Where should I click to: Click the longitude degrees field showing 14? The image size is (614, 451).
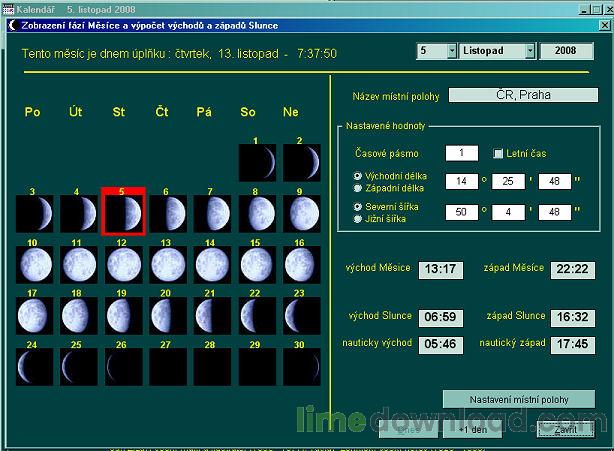[461, 181]
